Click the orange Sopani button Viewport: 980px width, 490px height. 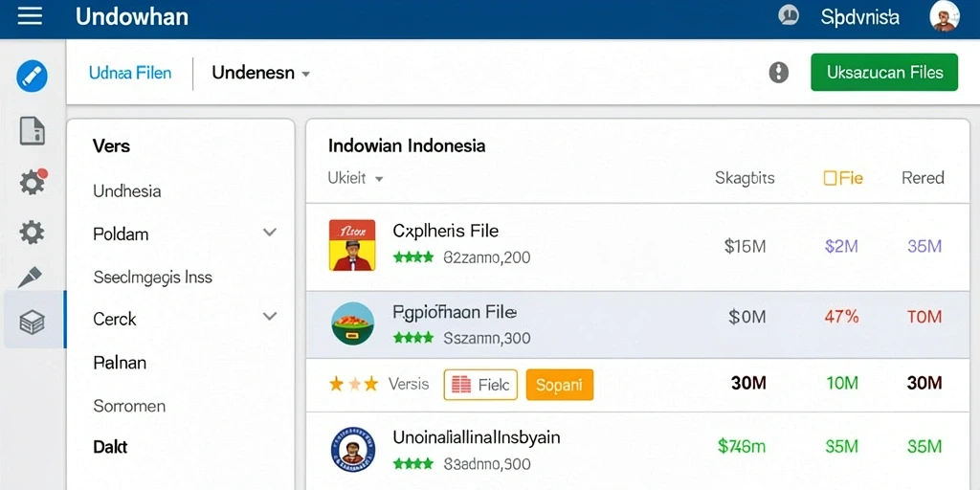point(559,385)
